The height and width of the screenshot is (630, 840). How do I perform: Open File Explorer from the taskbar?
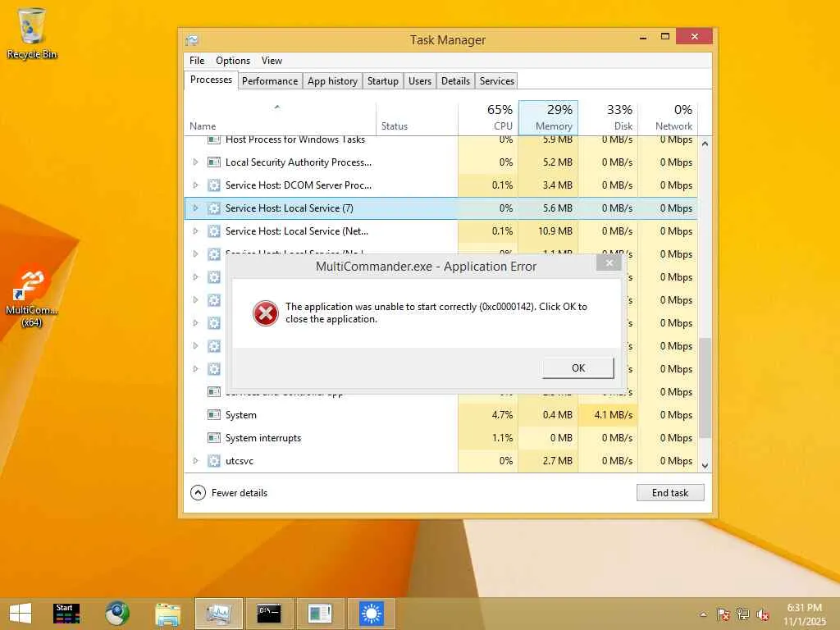point(167,614)
